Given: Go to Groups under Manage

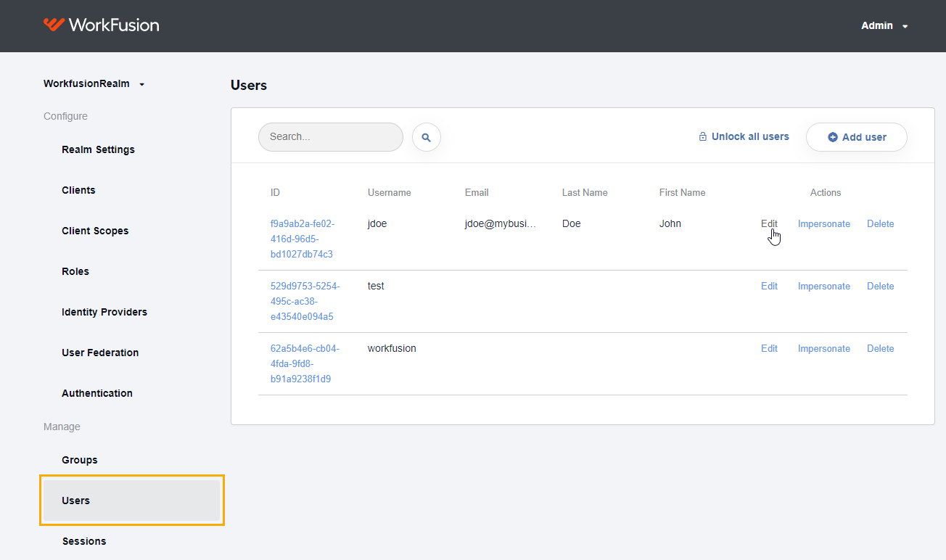Looking at the screenshot, I should 80,460.
